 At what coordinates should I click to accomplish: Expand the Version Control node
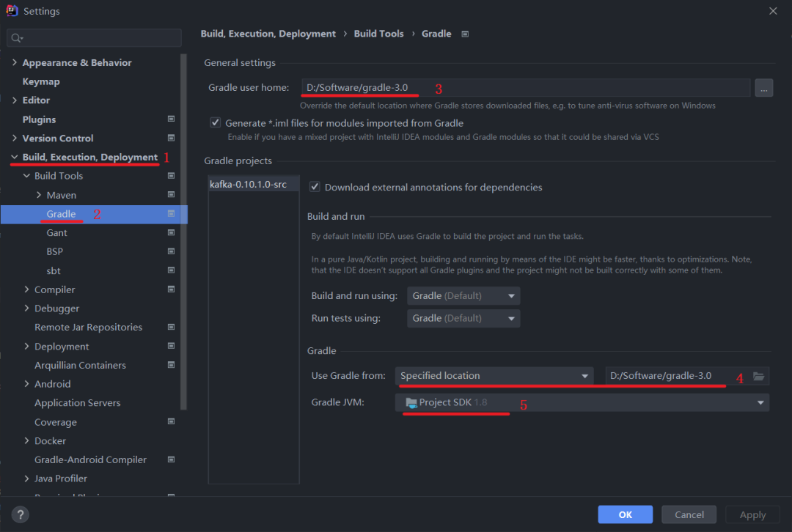(15, 138)
